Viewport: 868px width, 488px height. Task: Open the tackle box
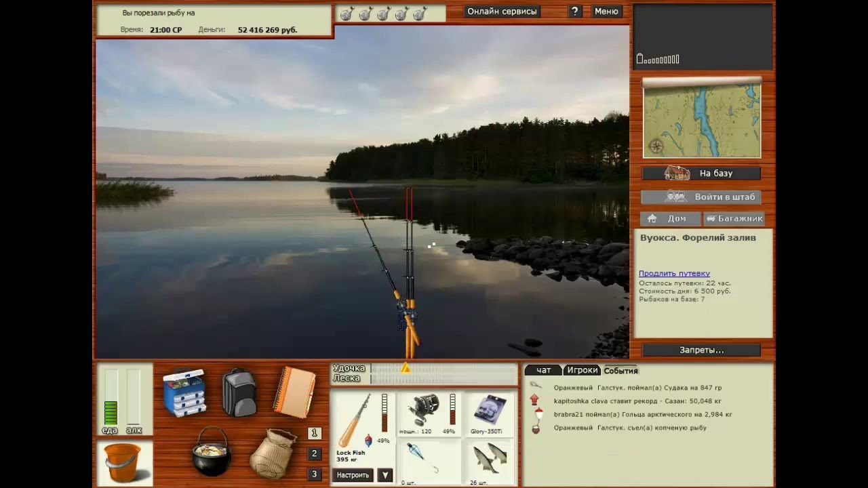(184, 392)
